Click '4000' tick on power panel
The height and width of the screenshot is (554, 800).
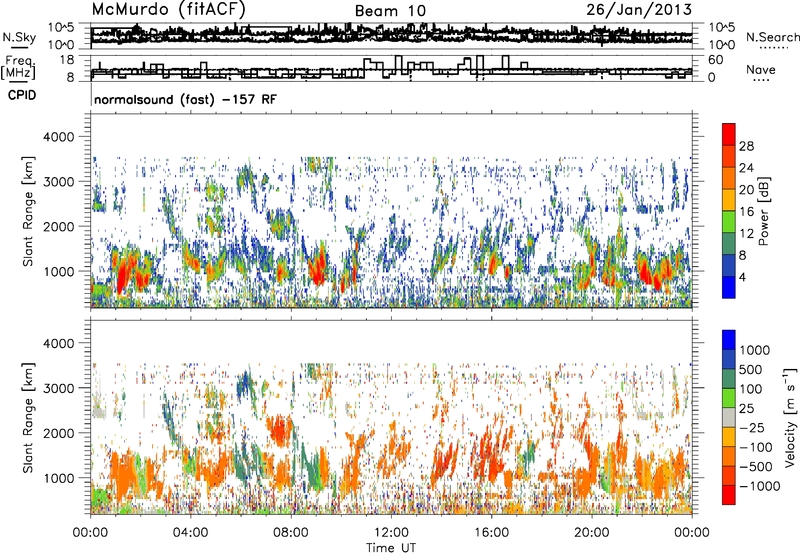tap(61, 137)
